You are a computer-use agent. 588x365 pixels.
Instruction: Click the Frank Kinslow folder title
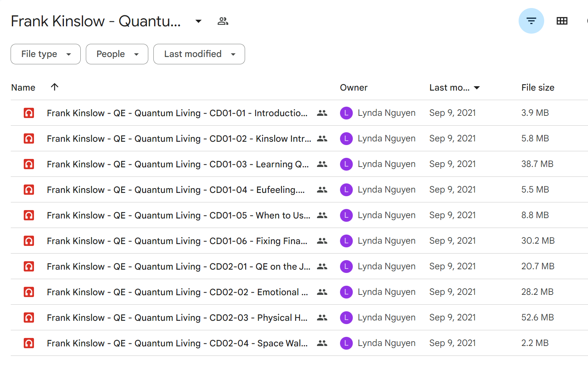(96, 21)
